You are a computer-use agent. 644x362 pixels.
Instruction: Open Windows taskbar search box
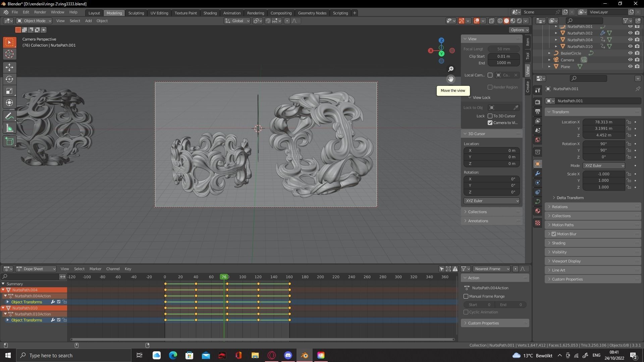74,355
